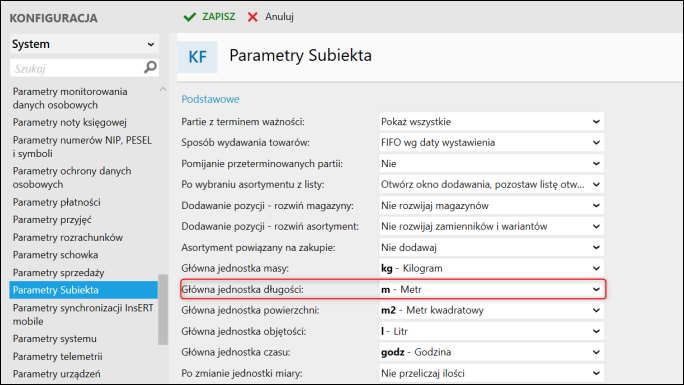Select Parametry noty księgowej
The width and height of the screenshot is (684, 385).
click(x=69, y=123)
